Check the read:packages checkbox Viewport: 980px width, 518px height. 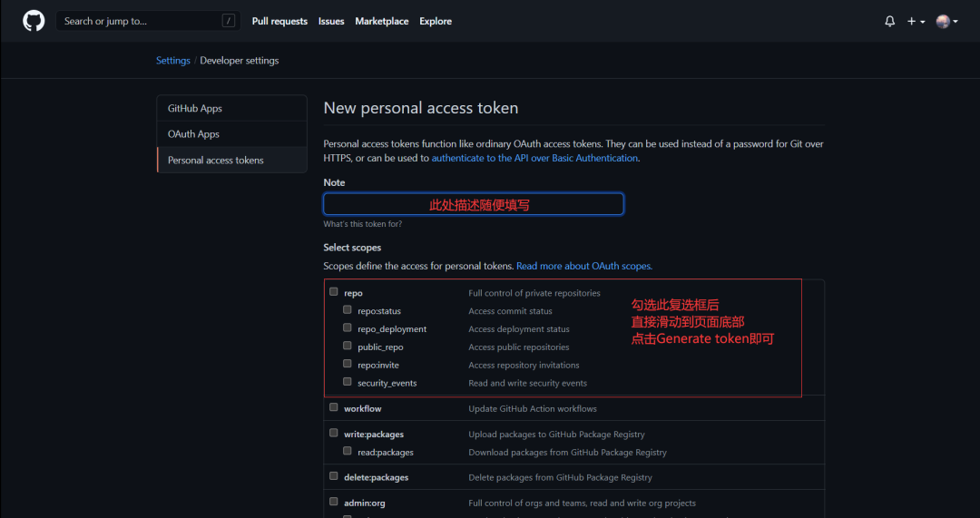pos(348,451)
